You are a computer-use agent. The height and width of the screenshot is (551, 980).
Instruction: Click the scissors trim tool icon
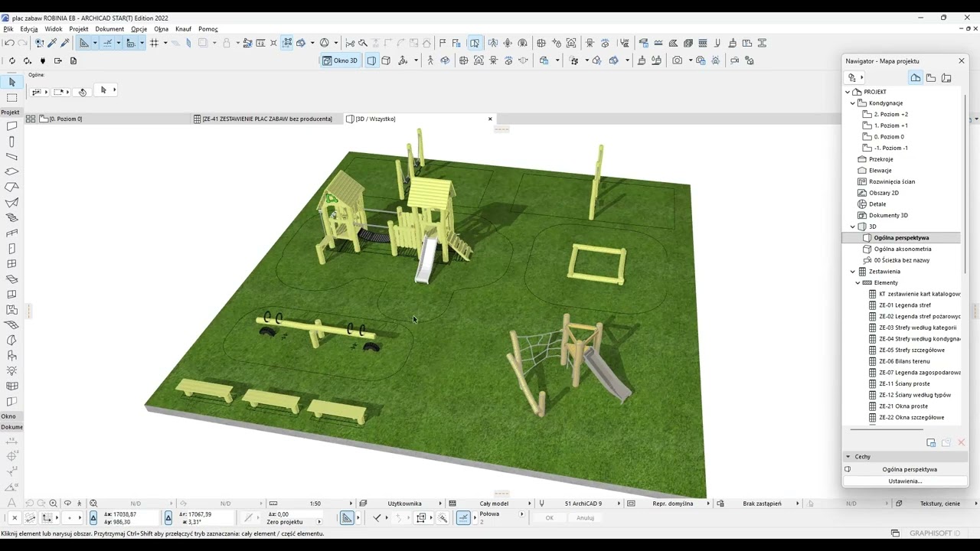point(350,44)
